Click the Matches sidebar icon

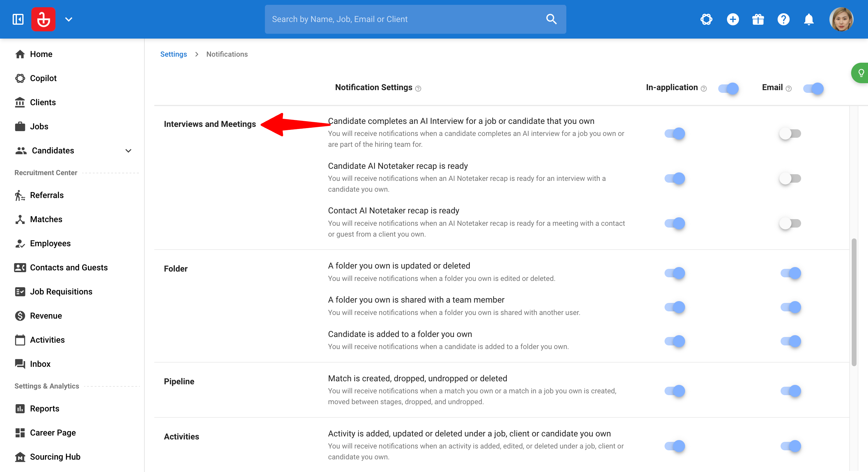click(x=20, y=219)
